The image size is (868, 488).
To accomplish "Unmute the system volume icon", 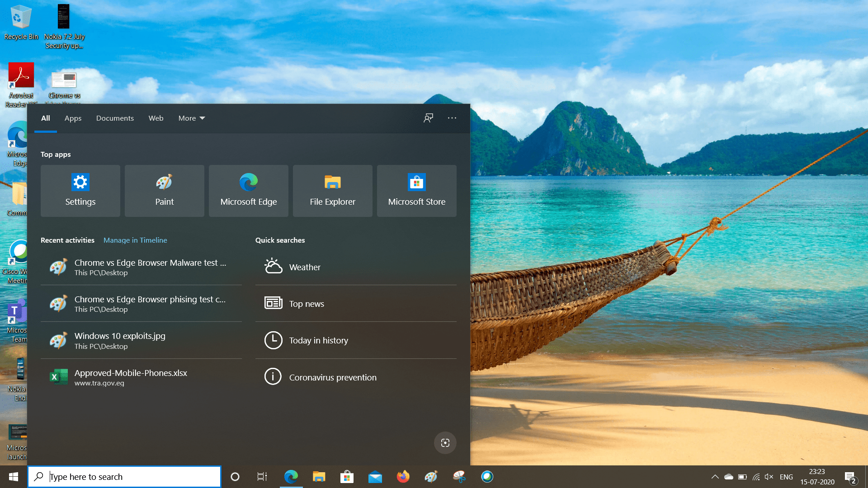I will pyautogui.click(x=769, y=477).
